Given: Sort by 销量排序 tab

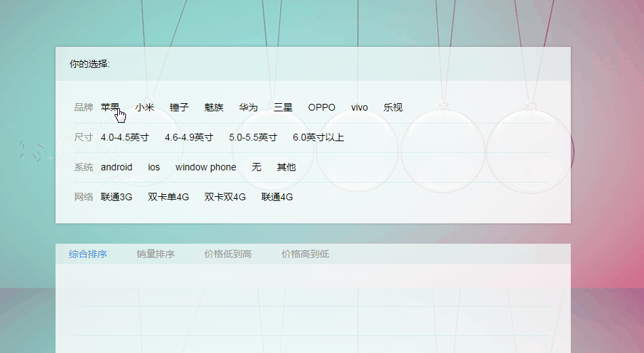Looking at the screenshot, I should click(156, 255).
